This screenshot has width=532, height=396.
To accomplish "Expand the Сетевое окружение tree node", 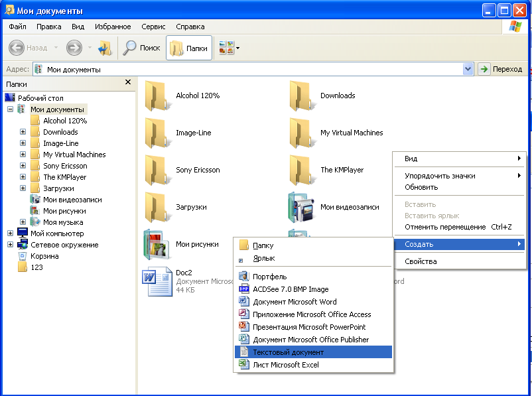I will pyautogui.click(x=10, y=244).
